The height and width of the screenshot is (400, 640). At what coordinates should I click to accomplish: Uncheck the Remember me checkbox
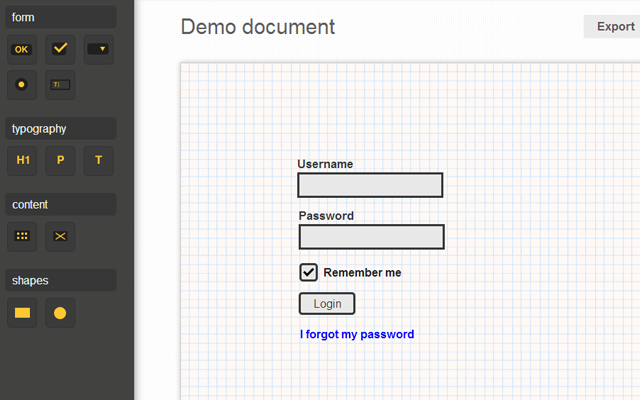point(309,272)
